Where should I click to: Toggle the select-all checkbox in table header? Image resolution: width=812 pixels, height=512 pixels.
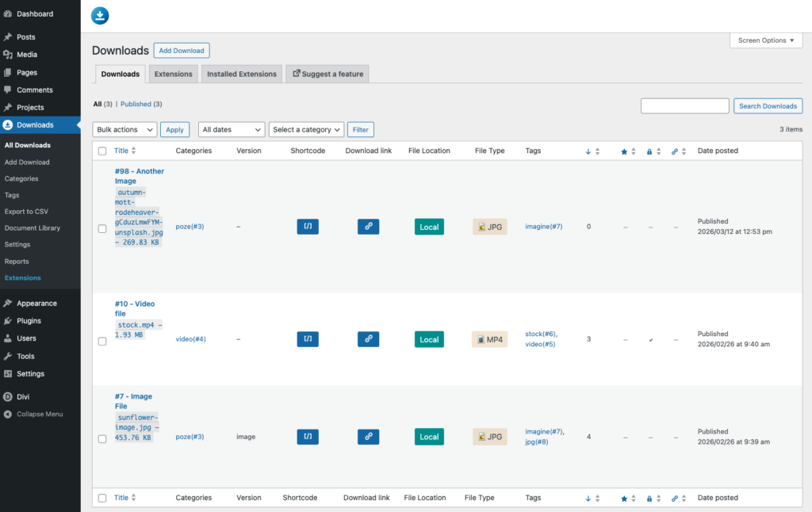pyautogui.click(x=101, y=151)
